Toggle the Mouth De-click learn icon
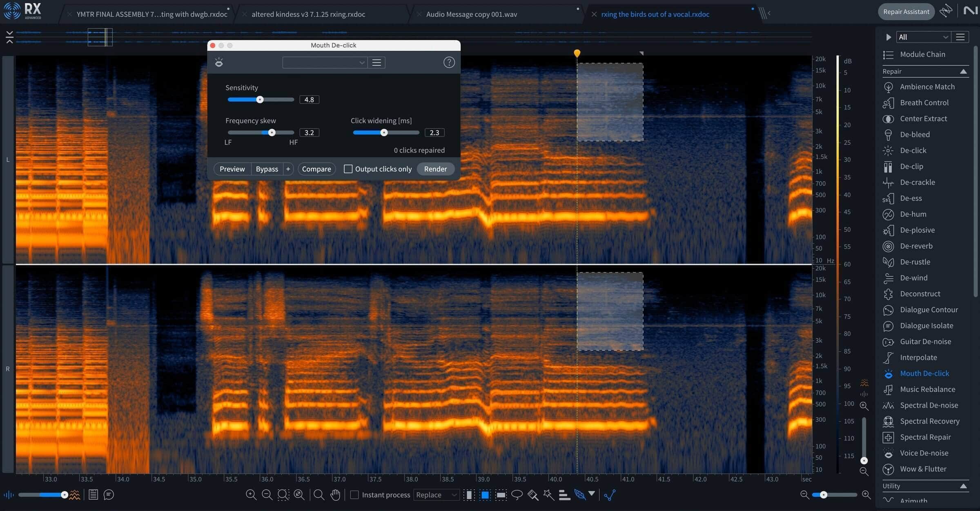 (x=219, y=62)
